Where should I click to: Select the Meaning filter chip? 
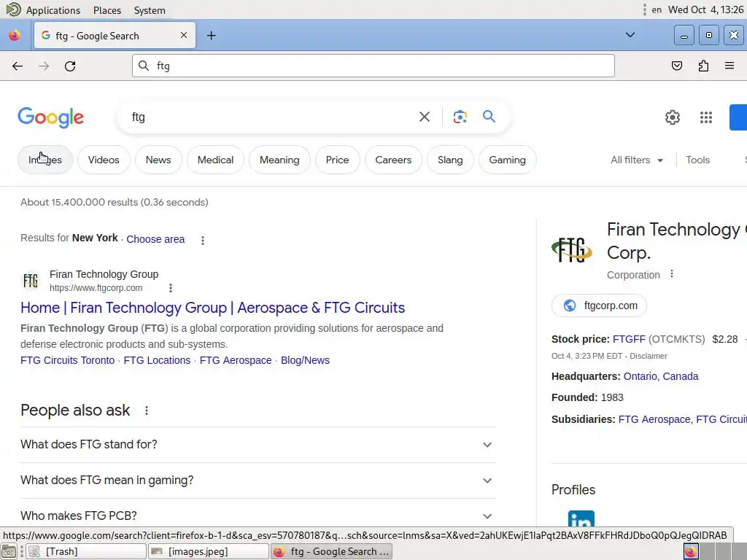pos(279,160)
